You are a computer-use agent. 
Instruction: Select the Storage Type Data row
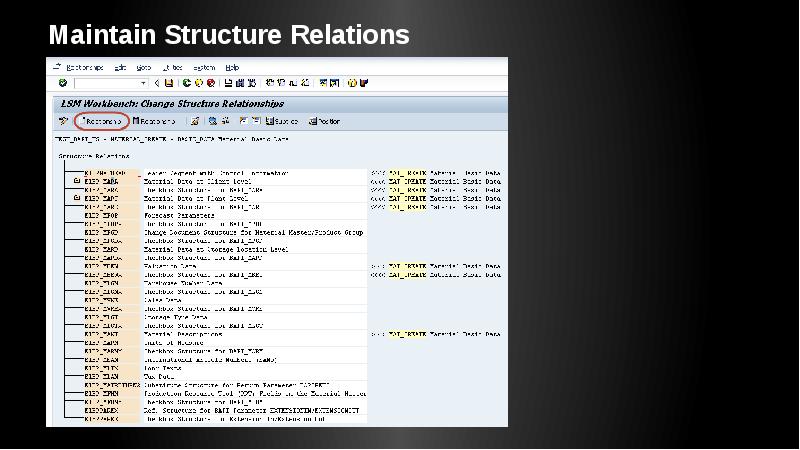click(x=224, y=317)
